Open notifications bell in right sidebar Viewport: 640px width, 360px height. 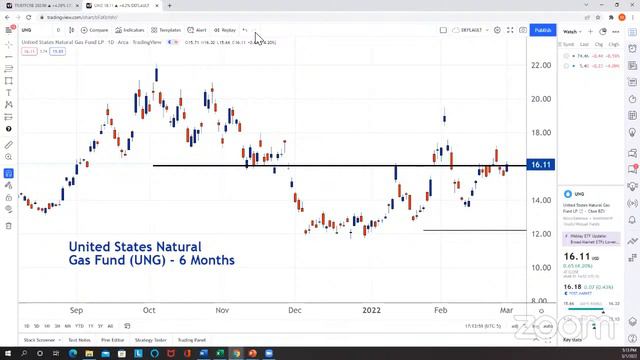pyautogui.click(x=632, y=220)
